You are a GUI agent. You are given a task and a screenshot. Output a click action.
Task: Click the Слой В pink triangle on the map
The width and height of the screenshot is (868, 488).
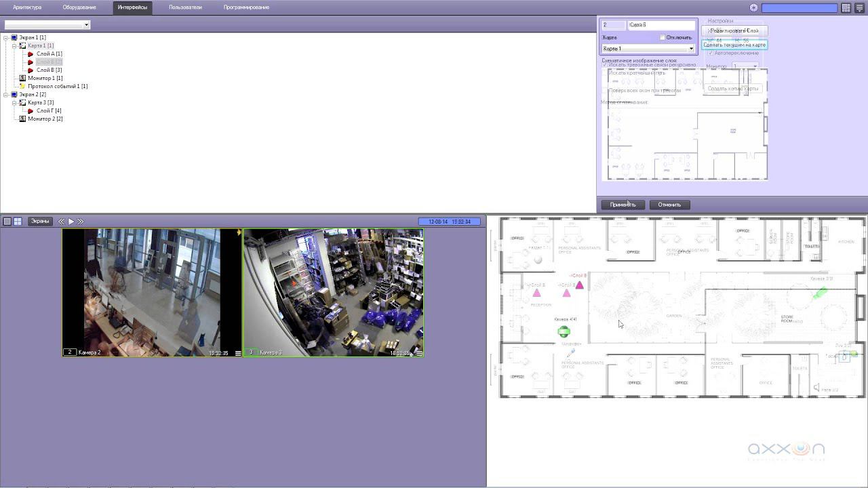(580, 285)
